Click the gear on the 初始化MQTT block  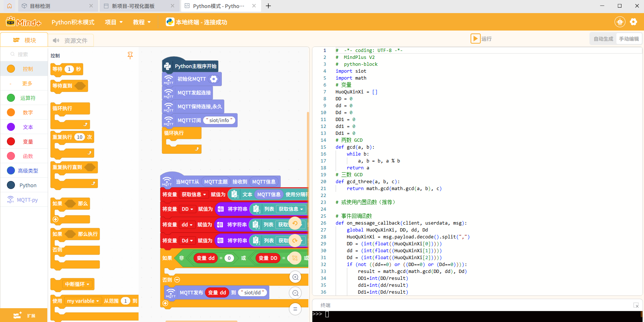tap(214, 79)
